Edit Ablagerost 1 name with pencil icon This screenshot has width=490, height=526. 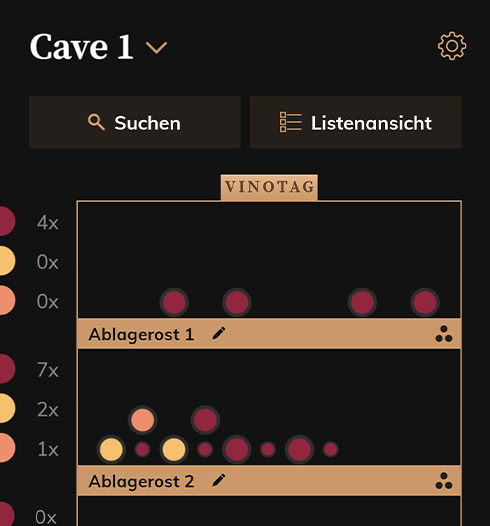[219, 334]
